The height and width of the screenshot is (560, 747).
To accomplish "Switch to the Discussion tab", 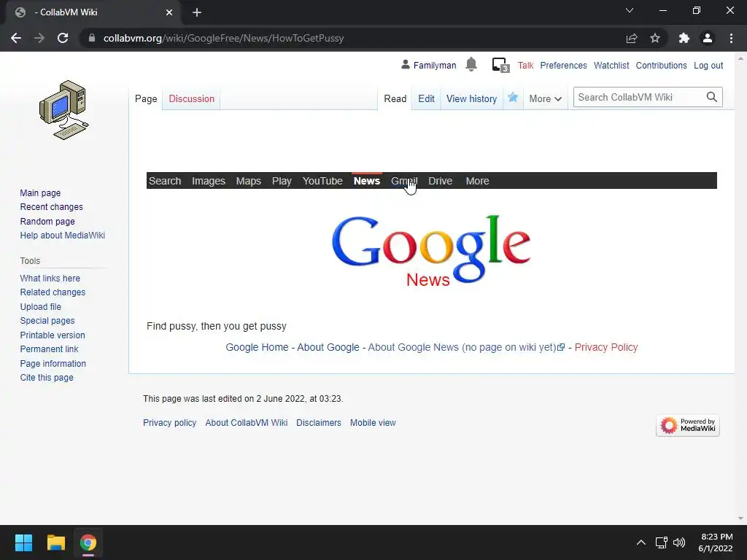I will click(x=192, y=98).
